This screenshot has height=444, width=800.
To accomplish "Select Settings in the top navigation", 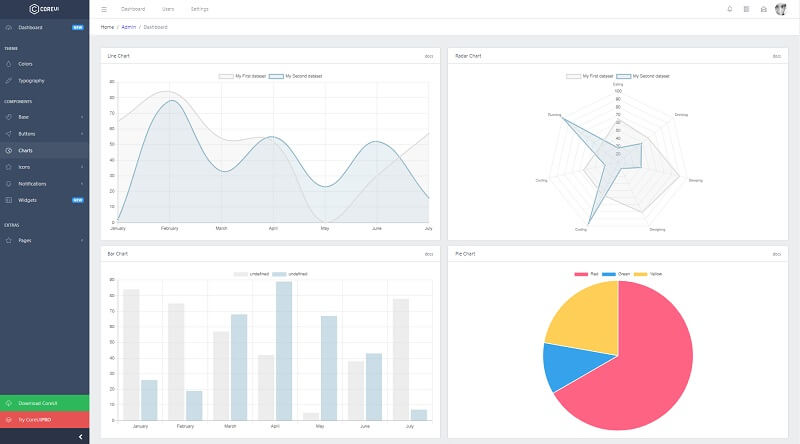I will pyautogui.click(x=199, y=9).
